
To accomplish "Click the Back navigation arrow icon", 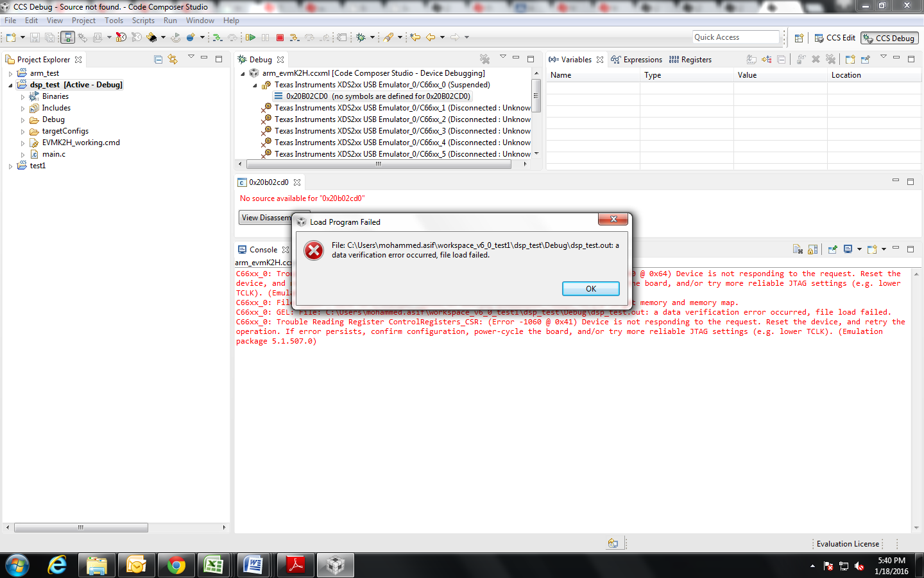I will pos(431,37).
